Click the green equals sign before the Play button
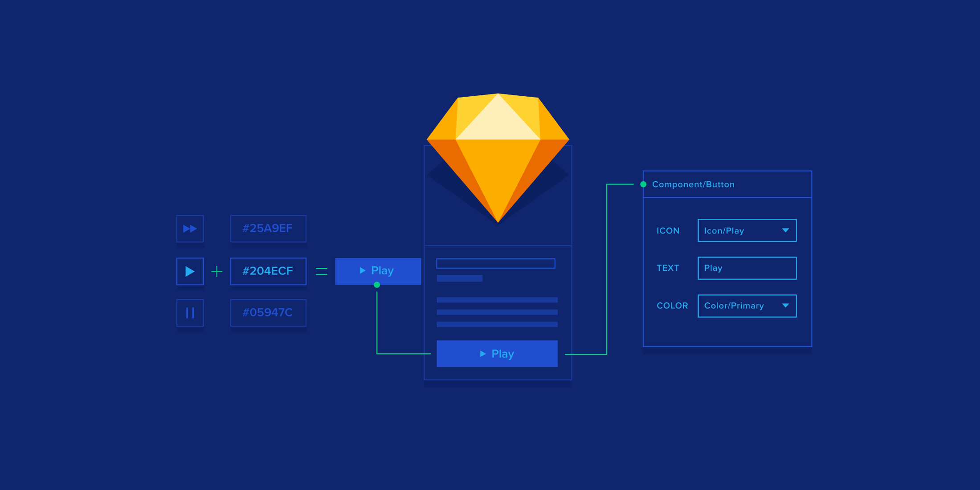Viewport: 980px width, 490px height. click(x=321, y=271)
